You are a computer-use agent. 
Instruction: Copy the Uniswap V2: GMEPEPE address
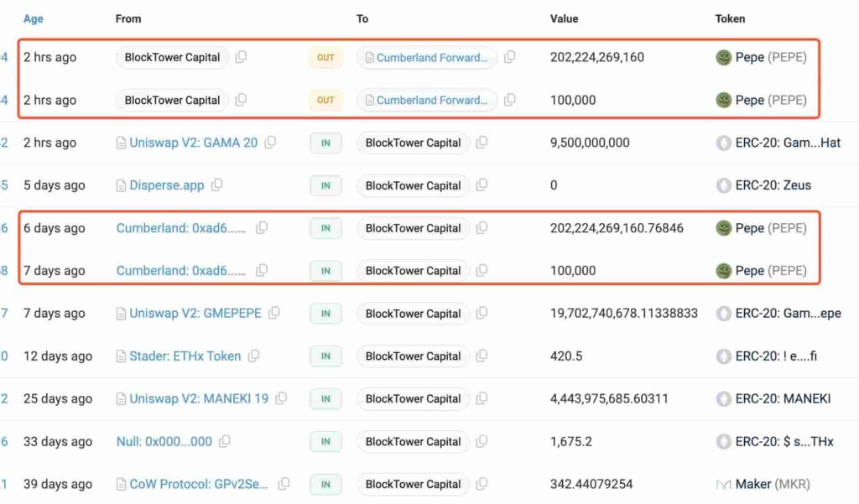[274, 314]
